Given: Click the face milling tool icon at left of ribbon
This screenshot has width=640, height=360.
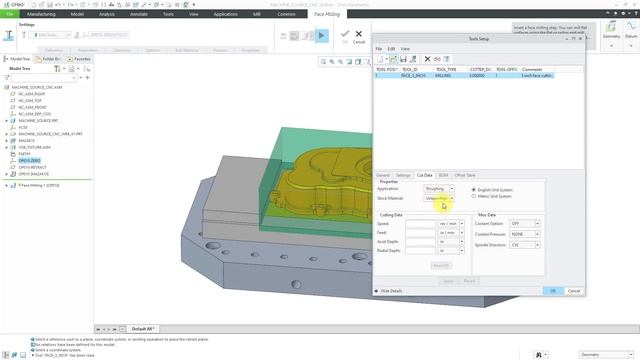Looking at the screenshot, I should tap(9, 36).
